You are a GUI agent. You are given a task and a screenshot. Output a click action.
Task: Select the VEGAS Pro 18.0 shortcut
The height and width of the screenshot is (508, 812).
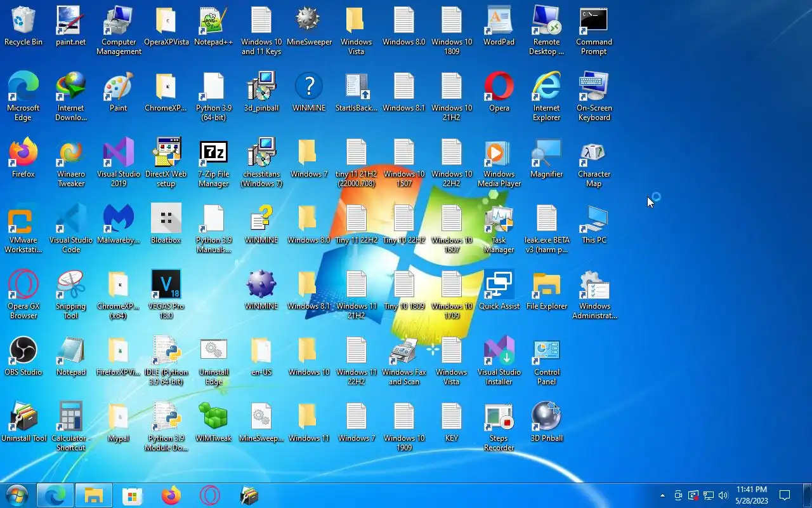(x=166, y=295)
